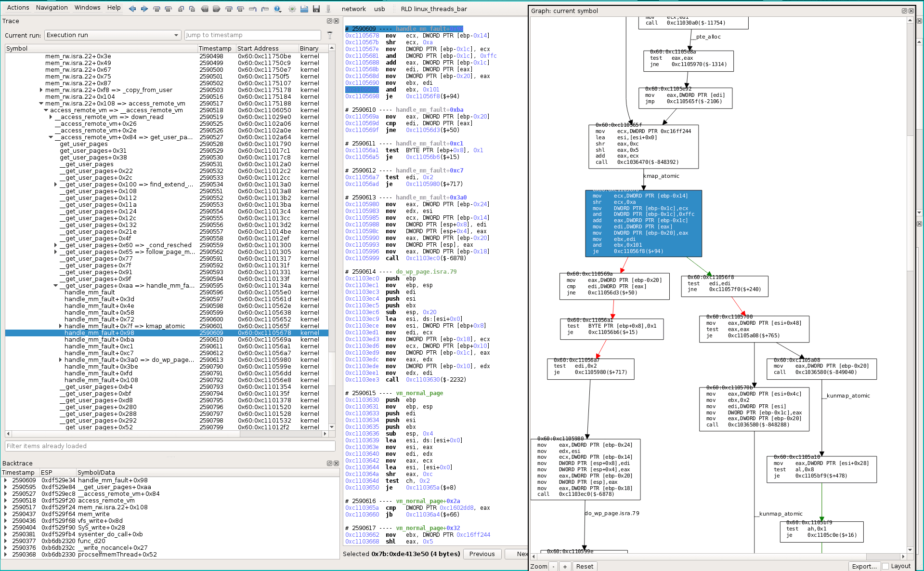Click the filter funnel beside the timestamp field
924x571 pixels.
pos(329,35)
